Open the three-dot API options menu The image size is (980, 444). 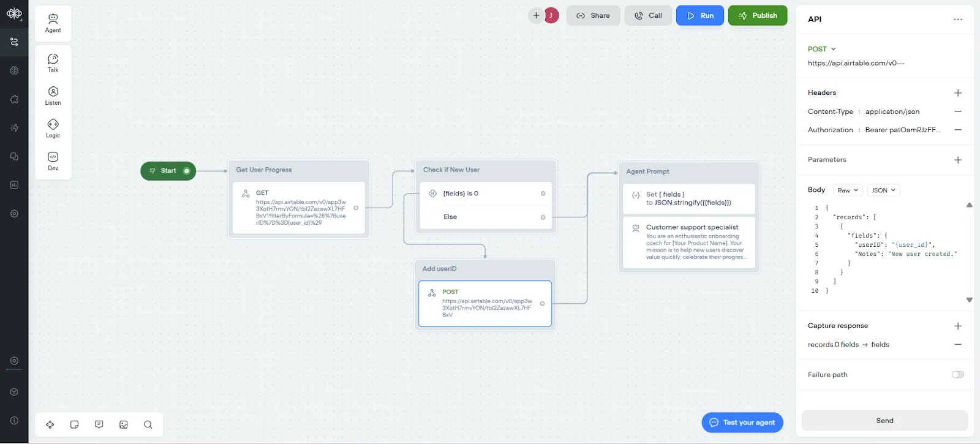click(958, 20)
